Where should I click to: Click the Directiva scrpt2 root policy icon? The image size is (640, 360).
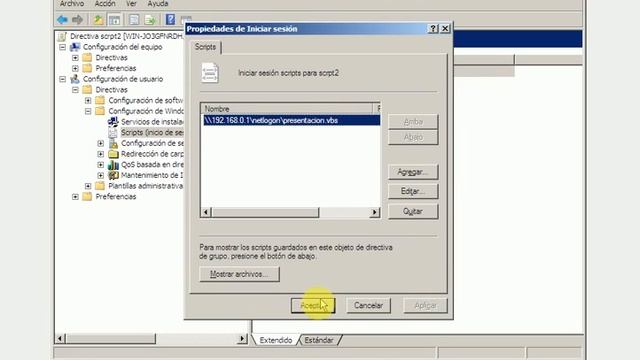[62, 37]
